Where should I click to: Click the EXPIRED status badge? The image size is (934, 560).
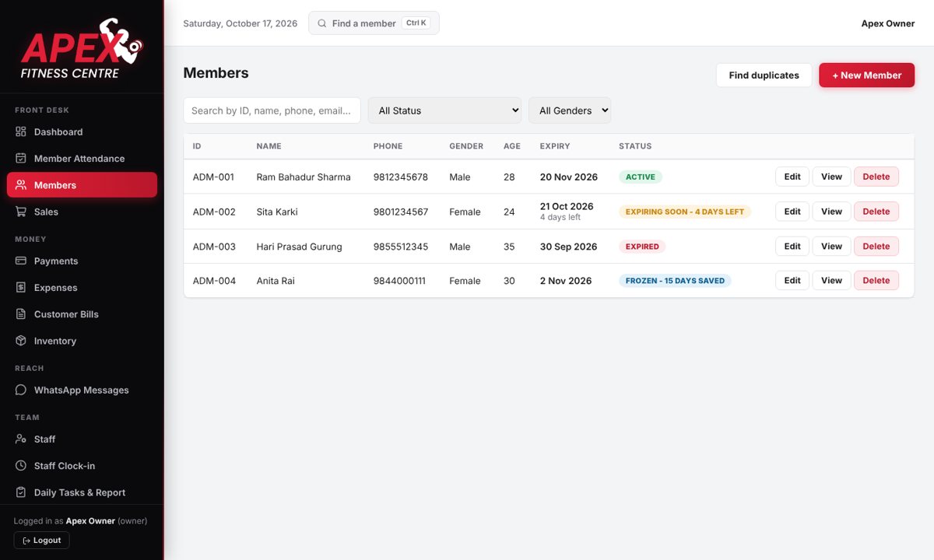click(x=642, y=247)
